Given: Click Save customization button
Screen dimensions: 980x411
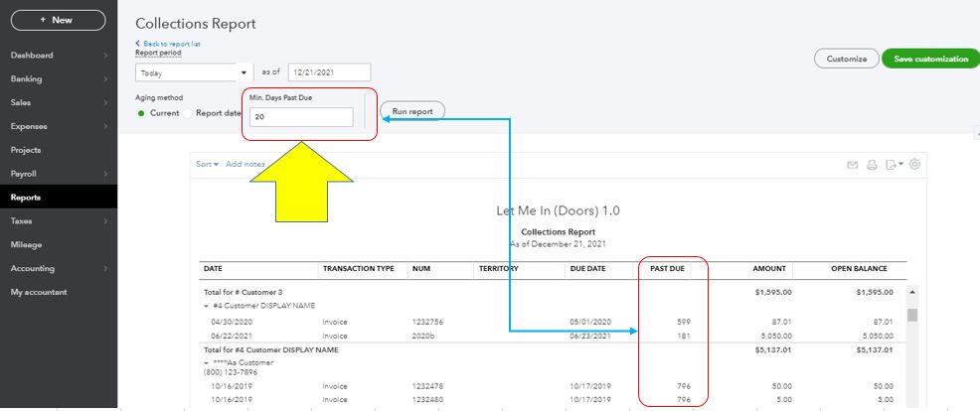Looking at the screenshot, I should point(930,59).
